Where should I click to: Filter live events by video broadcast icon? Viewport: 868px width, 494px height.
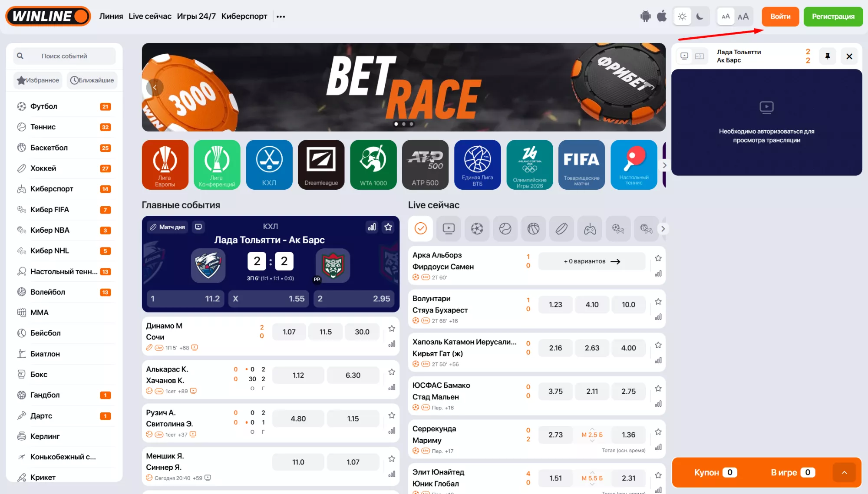tap(449, 228)
